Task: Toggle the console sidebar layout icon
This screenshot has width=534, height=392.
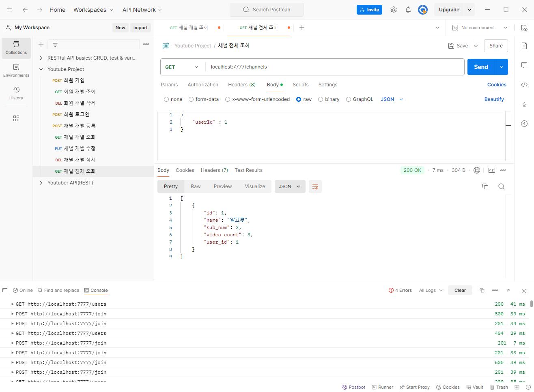Action: pos(5,290)
